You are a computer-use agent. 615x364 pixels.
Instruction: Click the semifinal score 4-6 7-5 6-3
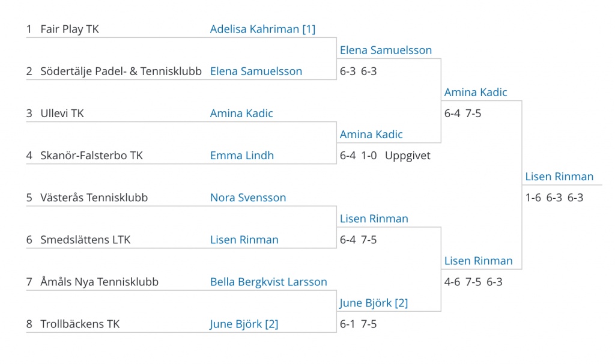pyautogui.click(x=473, y=282)
